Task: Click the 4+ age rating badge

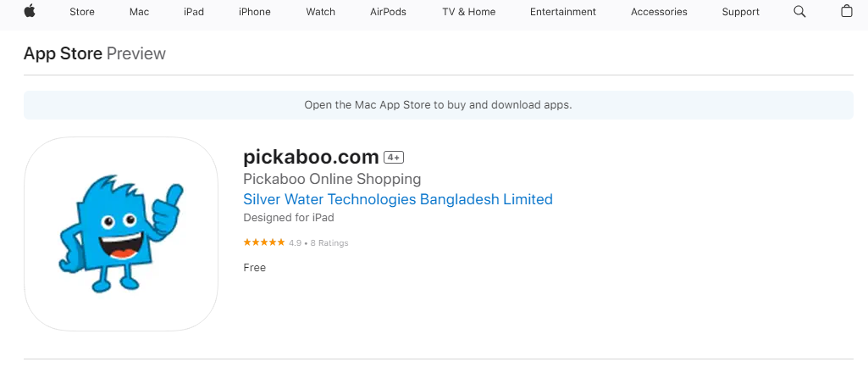Action: tap(394, 157)
